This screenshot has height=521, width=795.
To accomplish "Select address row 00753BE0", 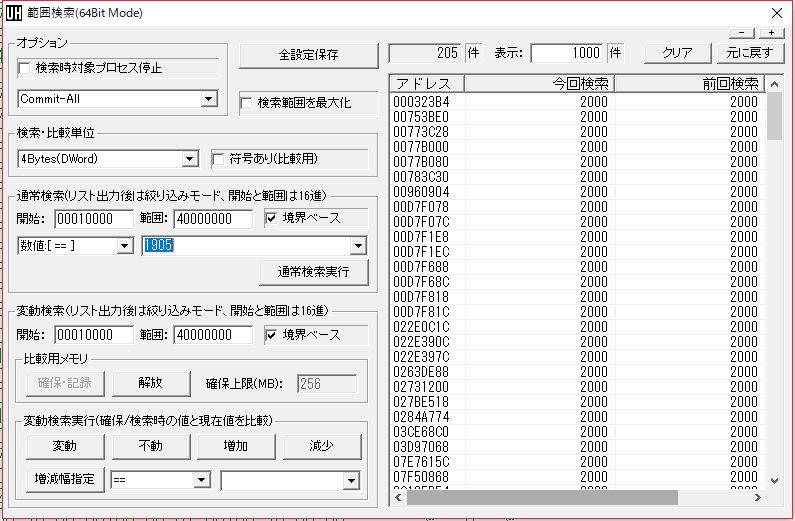I will click(577, 117).
